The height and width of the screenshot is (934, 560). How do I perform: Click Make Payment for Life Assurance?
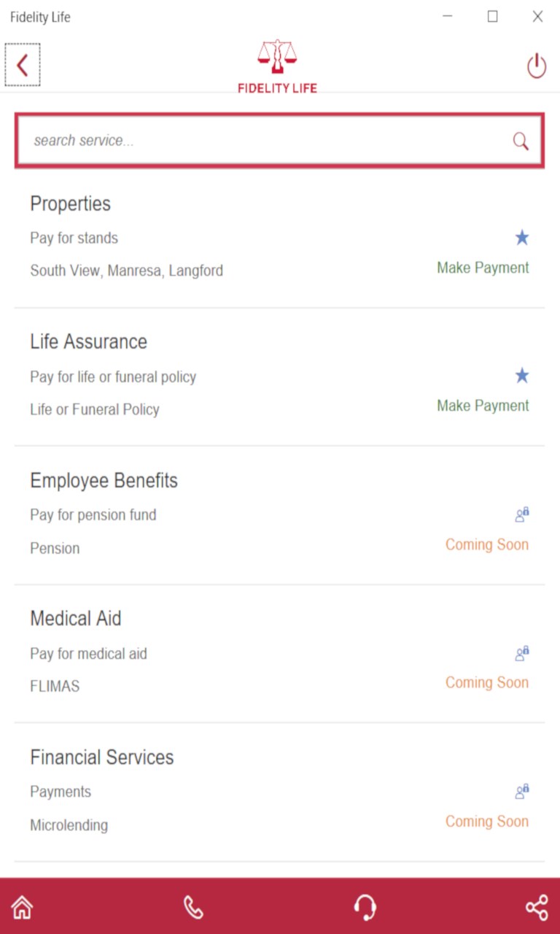483,406
